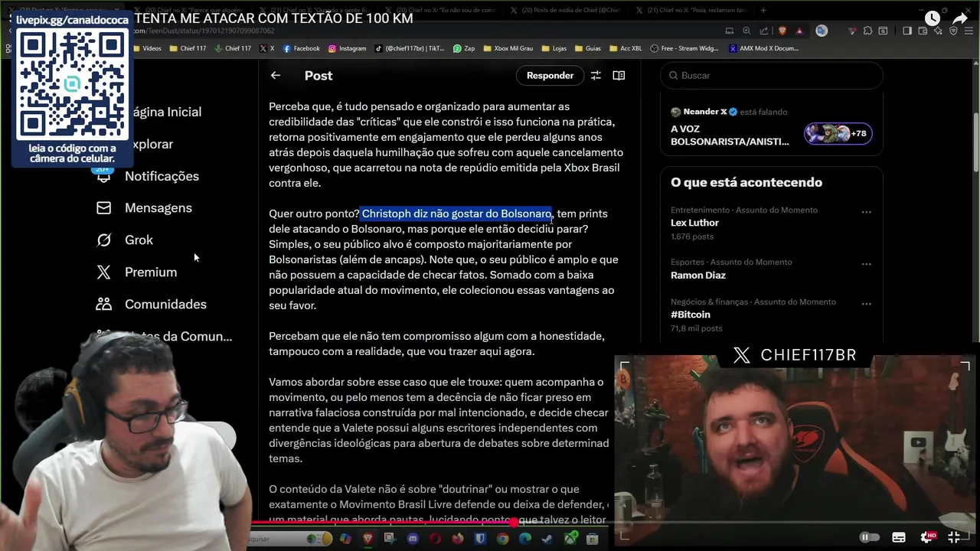Open Premium X logo icon in sidebar
This screenshot has width=980, height=551.
click(x=103, y=272)
